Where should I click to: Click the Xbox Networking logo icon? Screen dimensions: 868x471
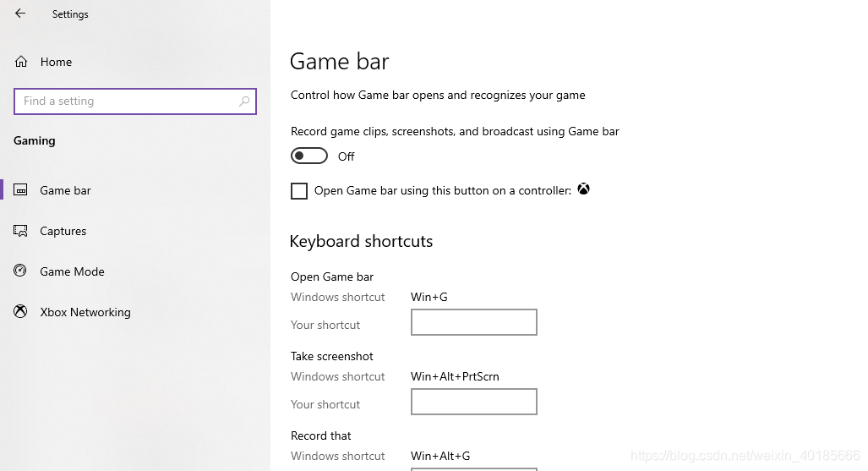(x=20, y=311)
